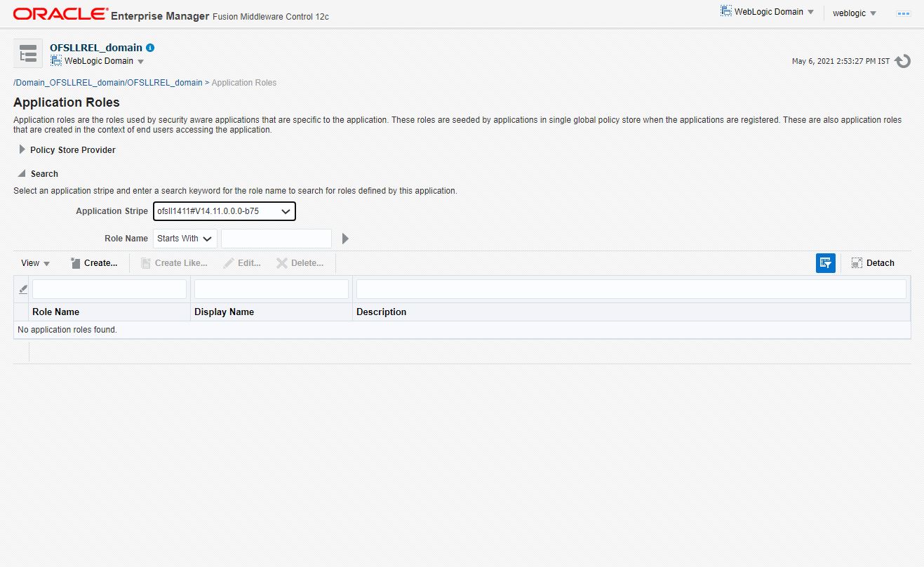Click the Oracle logo
This screenshot has height=567, width=924.
pyautogui.click(x=61, y=13)
